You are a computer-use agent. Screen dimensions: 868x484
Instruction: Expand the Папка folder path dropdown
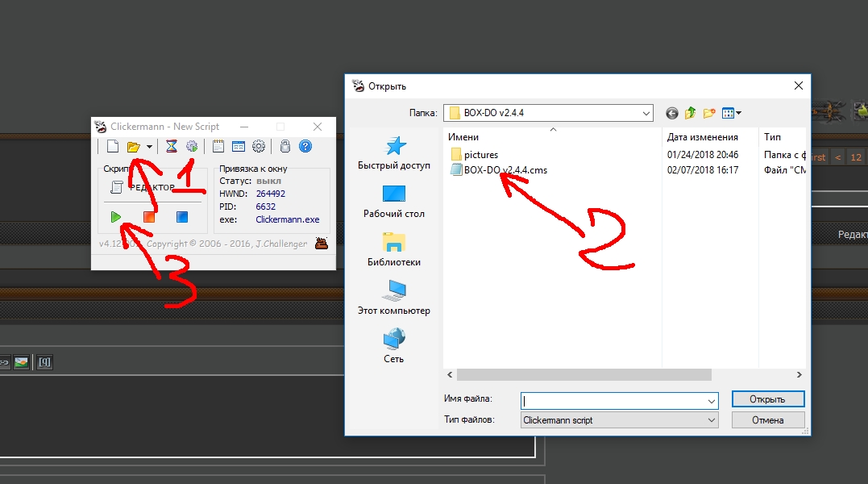646,113
